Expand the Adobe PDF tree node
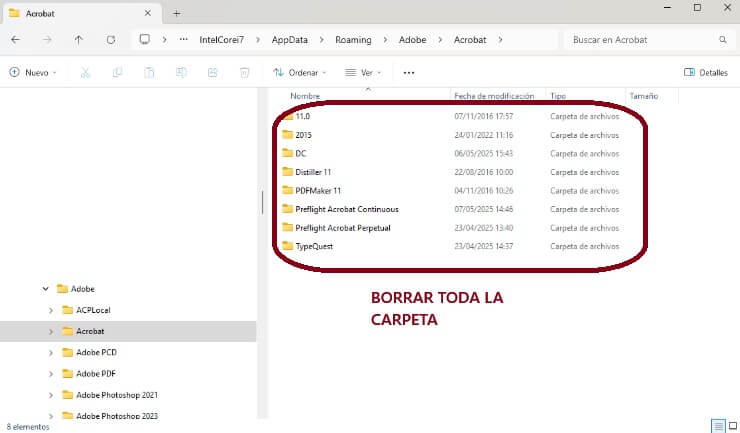 click(x=51, y=374)
